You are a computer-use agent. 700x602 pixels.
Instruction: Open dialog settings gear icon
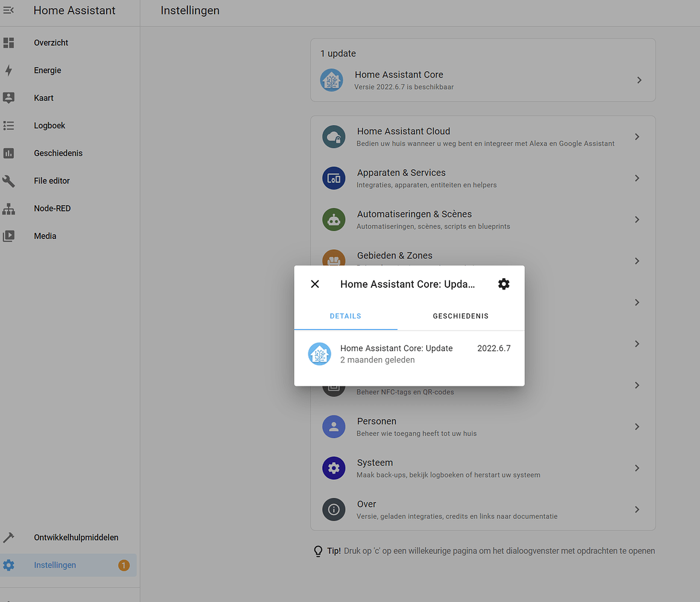click(x=504, y=284)
